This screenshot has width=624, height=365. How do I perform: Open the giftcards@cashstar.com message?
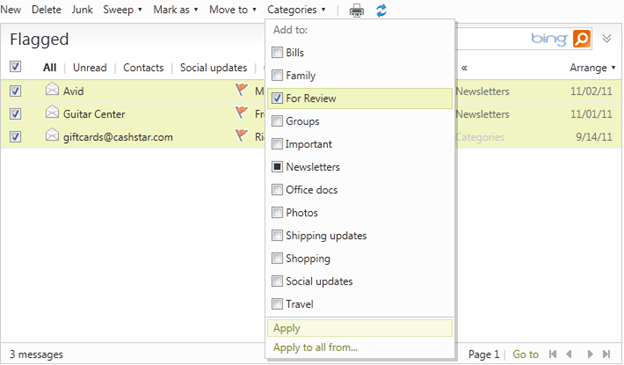[x=118, y=137]
